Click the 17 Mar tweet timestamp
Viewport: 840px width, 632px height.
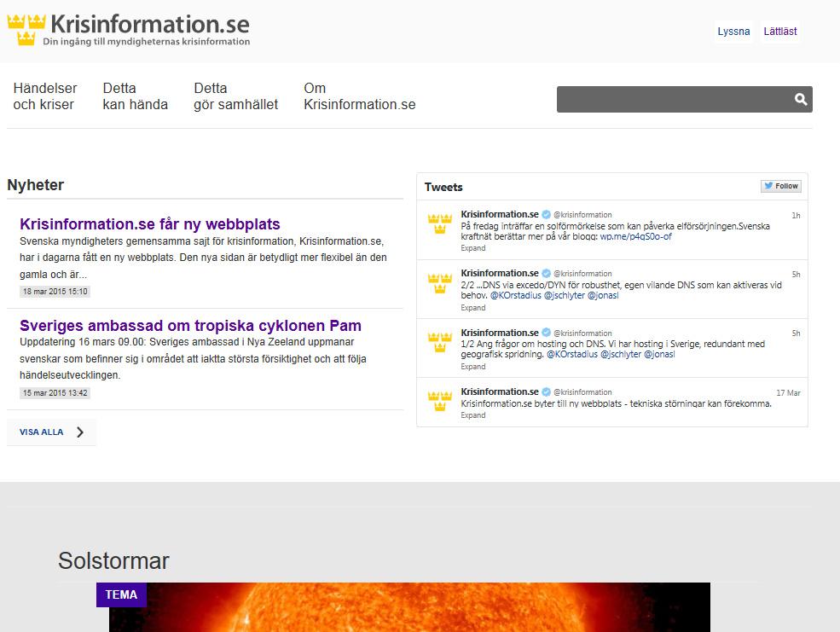tap(789, 392)
